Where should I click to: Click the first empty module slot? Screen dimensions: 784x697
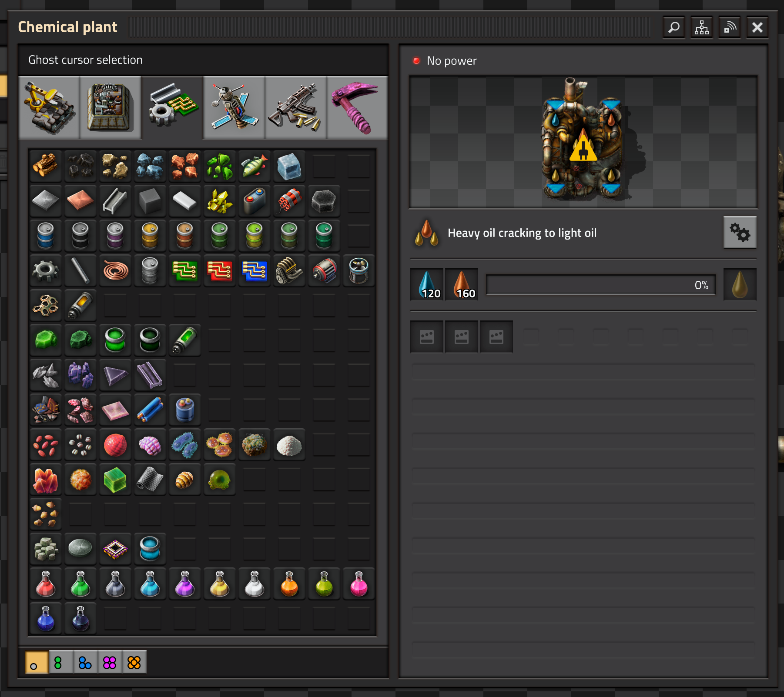tap(427, 337)
